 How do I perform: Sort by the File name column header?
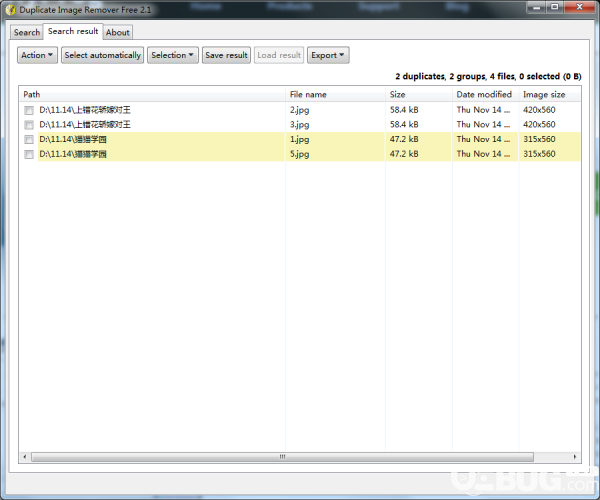(336, 94)
